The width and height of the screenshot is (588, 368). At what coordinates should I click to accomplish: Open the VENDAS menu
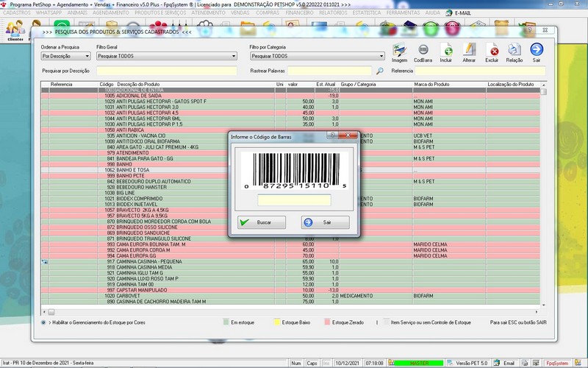point(240,13)
